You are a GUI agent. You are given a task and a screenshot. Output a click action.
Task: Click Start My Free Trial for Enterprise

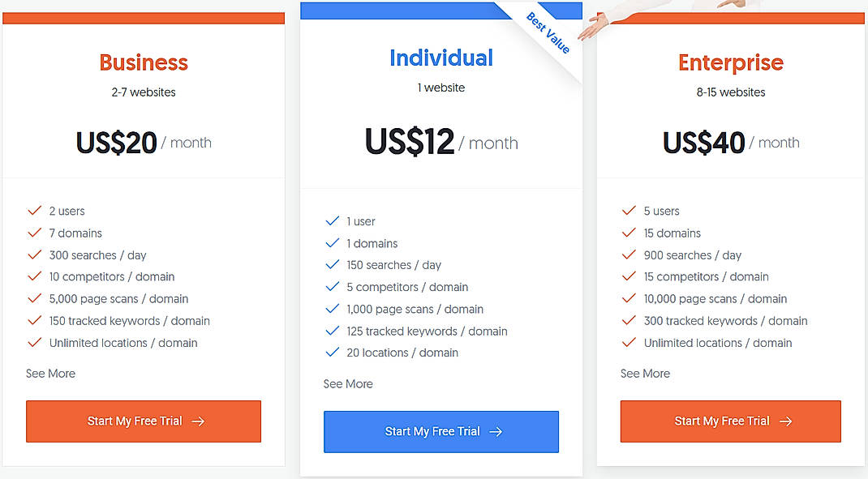pyautogui.click(x=729, y=421)
